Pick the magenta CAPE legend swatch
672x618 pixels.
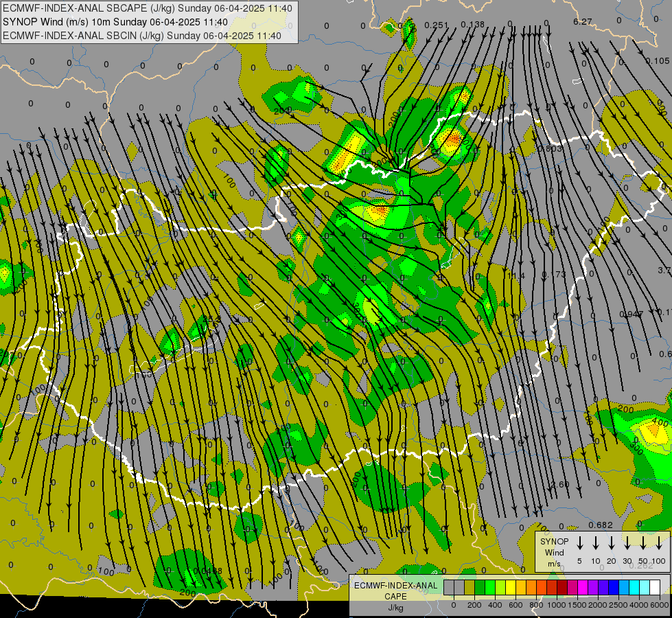(x=583, y=587)
